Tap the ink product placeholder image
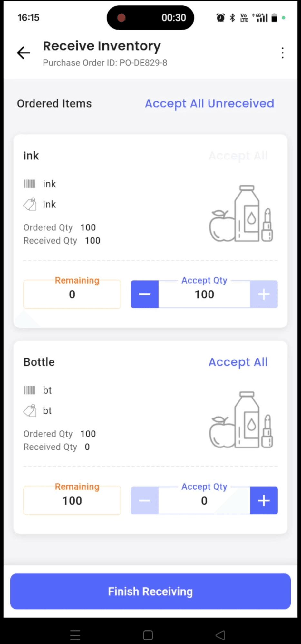The image size is (301, 644). pos(241,214)
